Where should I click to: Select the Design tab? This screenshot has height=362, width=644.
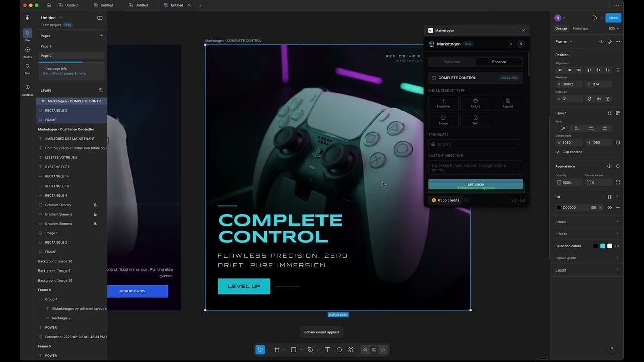(561, 29)
